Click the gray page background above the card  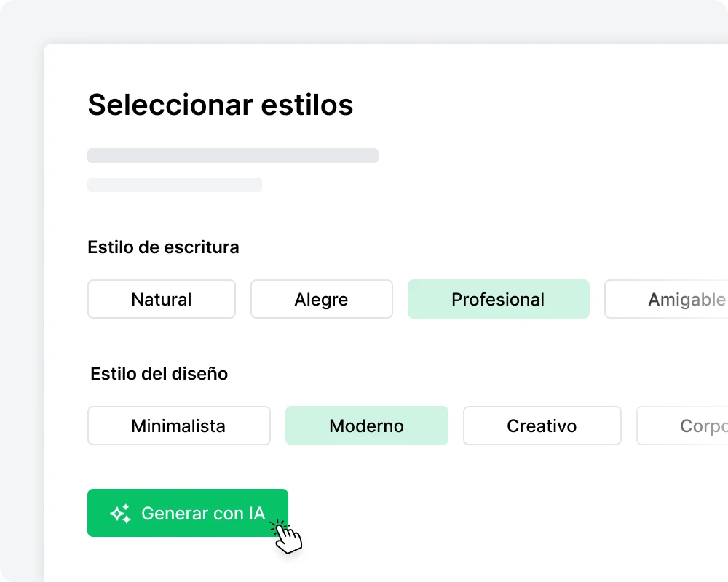[x=364, y=22]
